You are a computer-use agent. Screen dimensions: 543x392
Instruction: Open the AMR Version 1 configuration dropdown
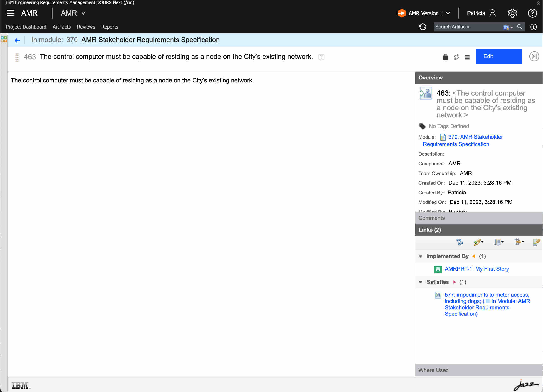429,13
